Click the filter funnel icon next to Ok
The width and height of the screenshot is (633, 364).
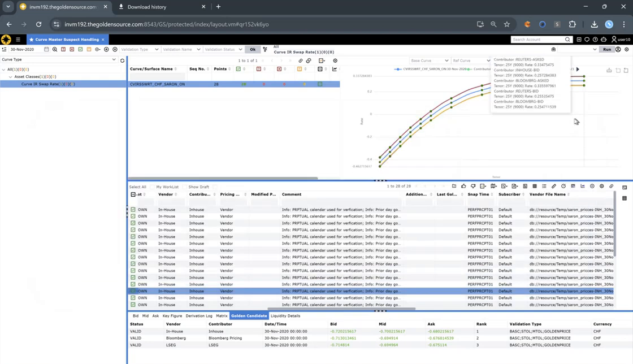click(x=265, y=49)
